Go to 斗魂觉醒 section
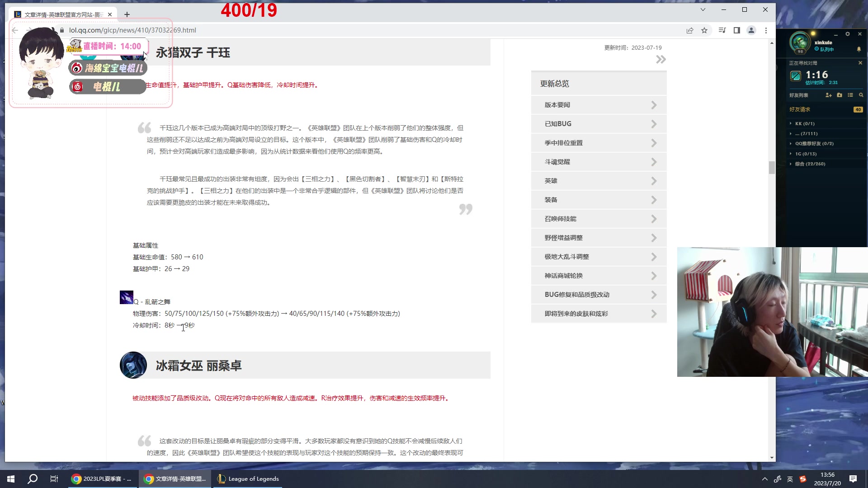 [x=599, y=162]
